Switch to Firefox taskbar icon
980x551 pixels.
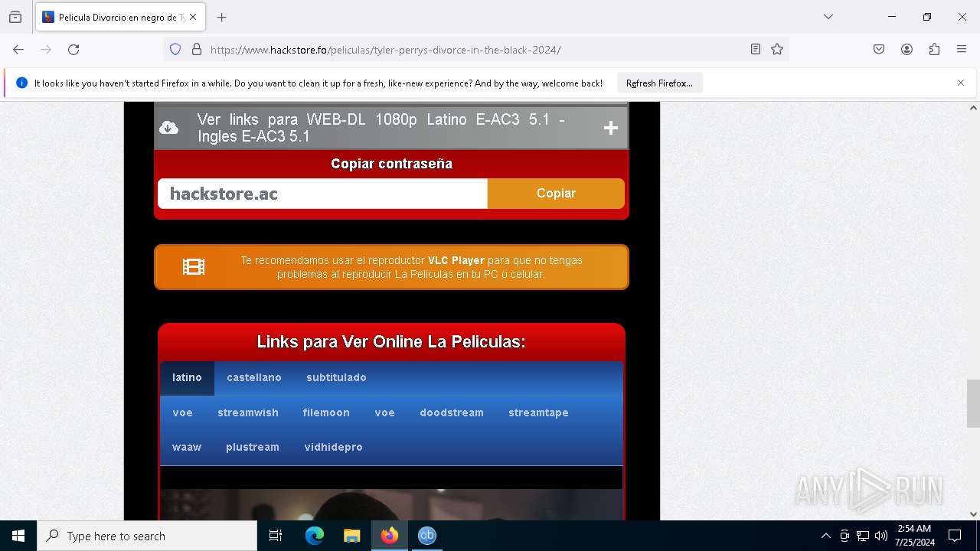(x=390, y=536)
